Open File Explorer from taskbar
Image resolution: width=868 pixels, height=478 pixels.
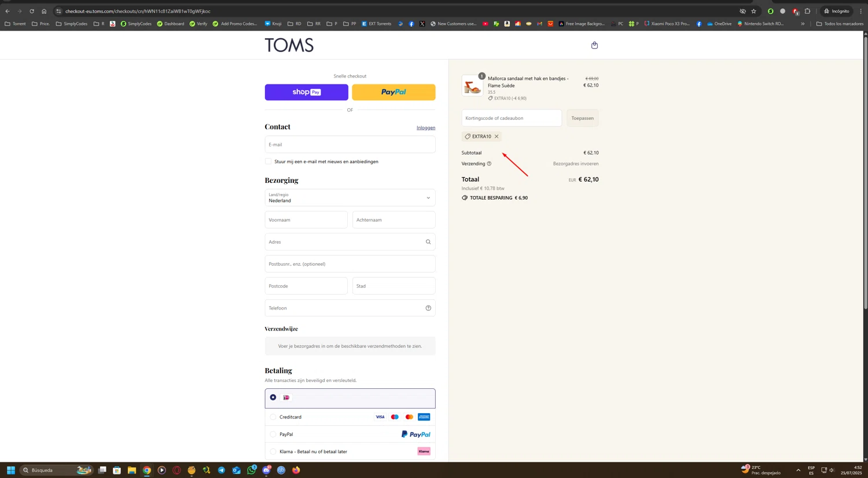[x=132, y=470]
